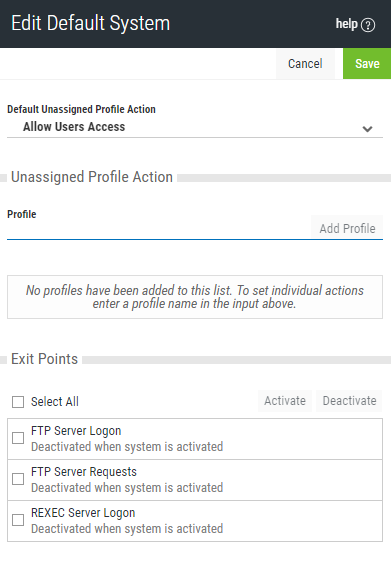The height and width of the screenshot is (570, 391).
Task: Check the REXEC Server Logon checkbox
Action: (x=18, y=520)
